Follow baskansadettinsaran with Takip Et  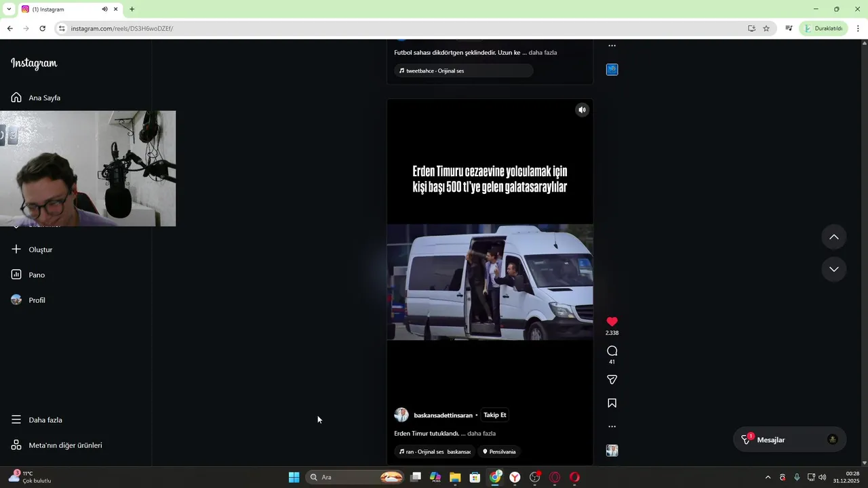(494, 415)
